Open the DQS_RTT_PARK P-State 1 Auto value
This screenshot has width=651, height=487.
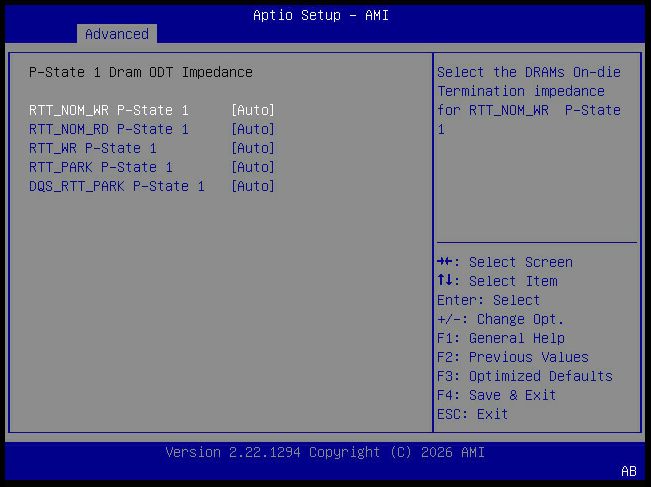pyautogui.click(x=253, y=186)
